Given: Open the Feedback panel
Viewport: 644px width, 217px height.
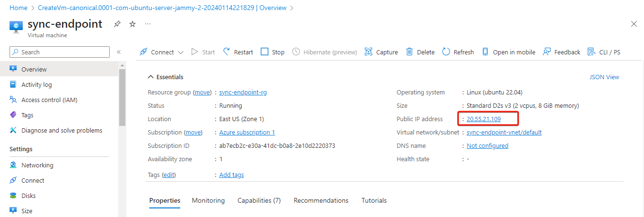Looking at the screenshot, I should 562,52.
